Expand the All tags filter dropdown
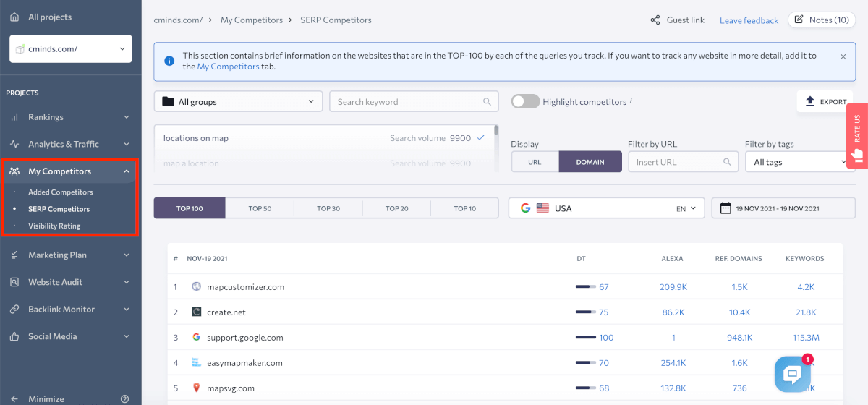This screenshot has width=868, height=405. (799, 162)
